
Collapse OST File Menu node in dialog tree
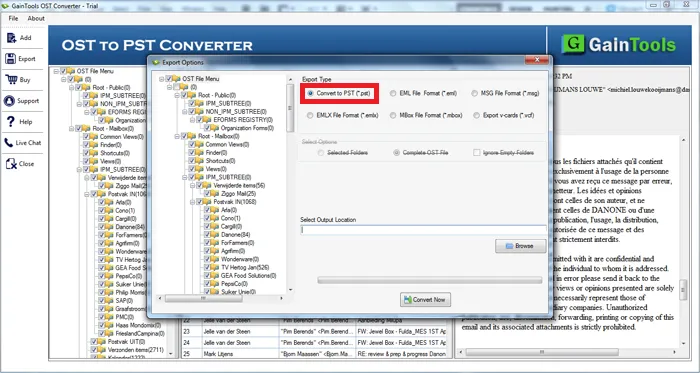click(162, 79)
